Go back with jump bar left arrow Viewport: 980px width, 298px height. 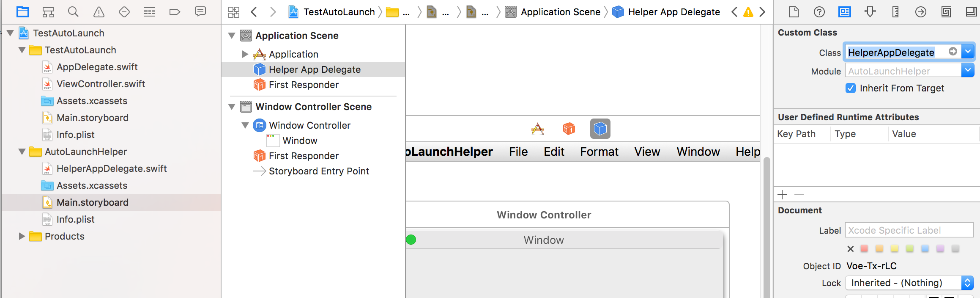pyautogui.click(x=254, y=12)
